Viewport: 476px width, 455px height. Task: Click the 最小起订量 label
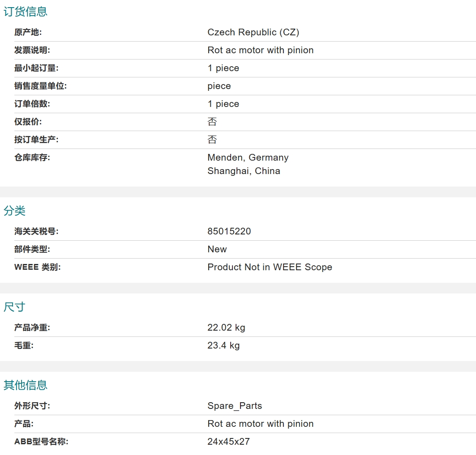(36, 68)
